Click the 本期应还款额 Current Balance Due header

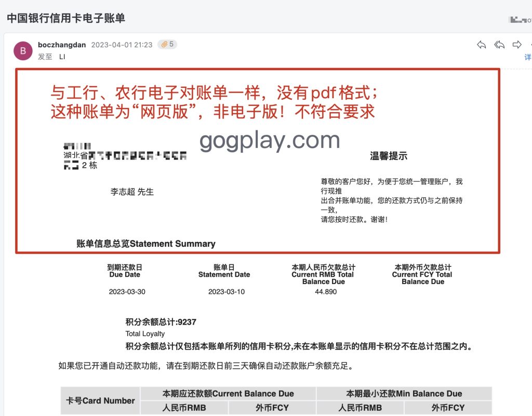(228, 394)
